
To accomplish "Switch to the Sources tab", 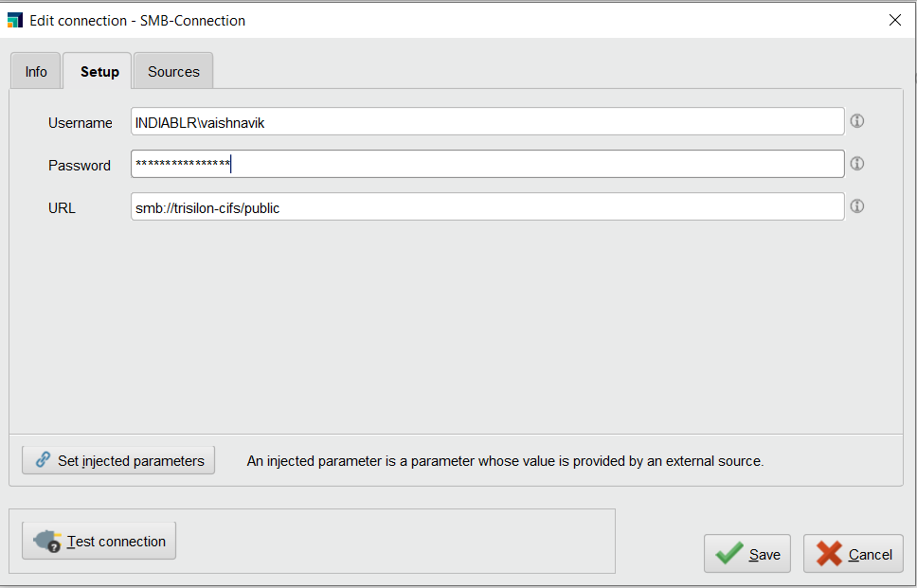I will tap(172, 70).
